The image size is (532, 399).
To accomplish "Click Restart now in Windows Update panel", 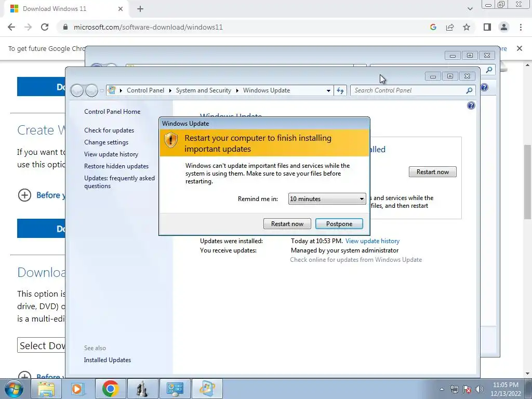I will [x=433, y=171].
